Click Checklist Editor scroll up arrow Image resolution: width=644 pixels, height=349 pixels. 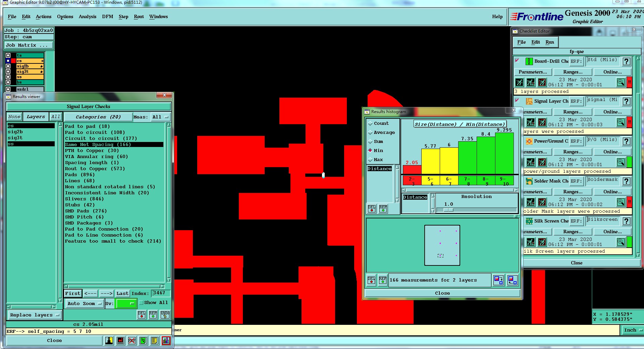tap(638, 58)
